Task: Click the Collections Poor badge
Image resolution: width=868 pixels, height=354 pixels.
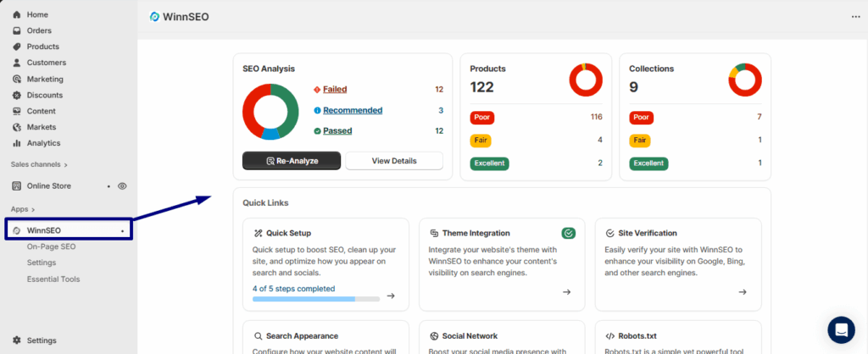Action: point(642,117)
